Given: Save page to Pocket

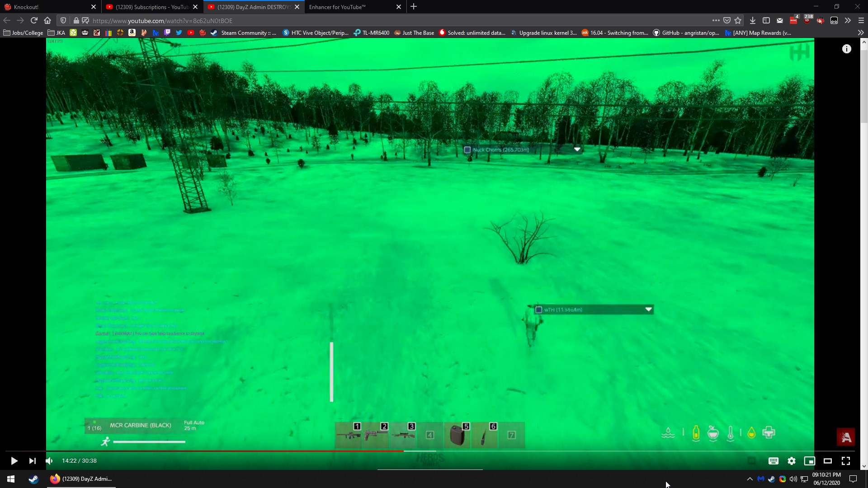Looking at the screenshot, I should pos(727,20).
